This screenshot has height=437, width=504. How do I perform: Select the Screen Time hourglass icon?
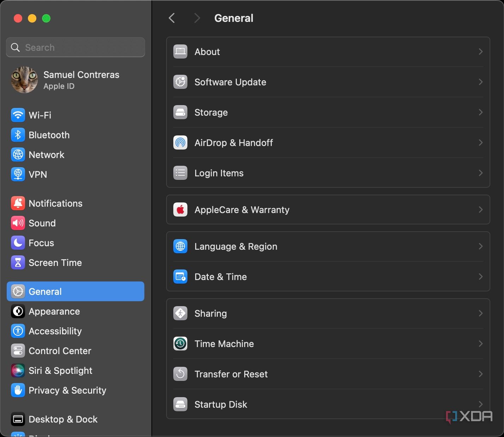(x=18, y=262)
